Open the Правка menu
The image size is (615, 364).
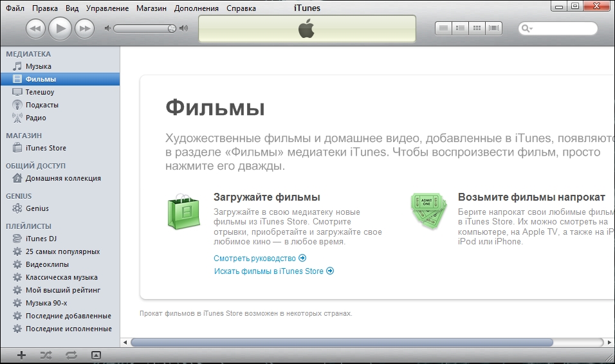45,8
